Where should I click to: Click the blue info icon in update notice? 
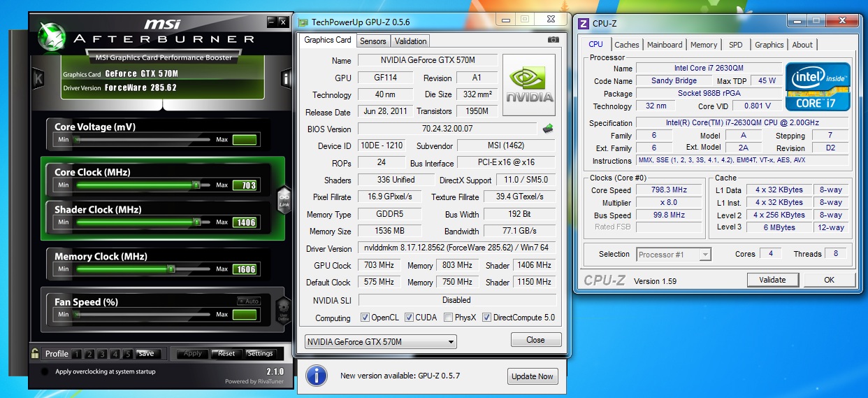click(x=317, y=376)
